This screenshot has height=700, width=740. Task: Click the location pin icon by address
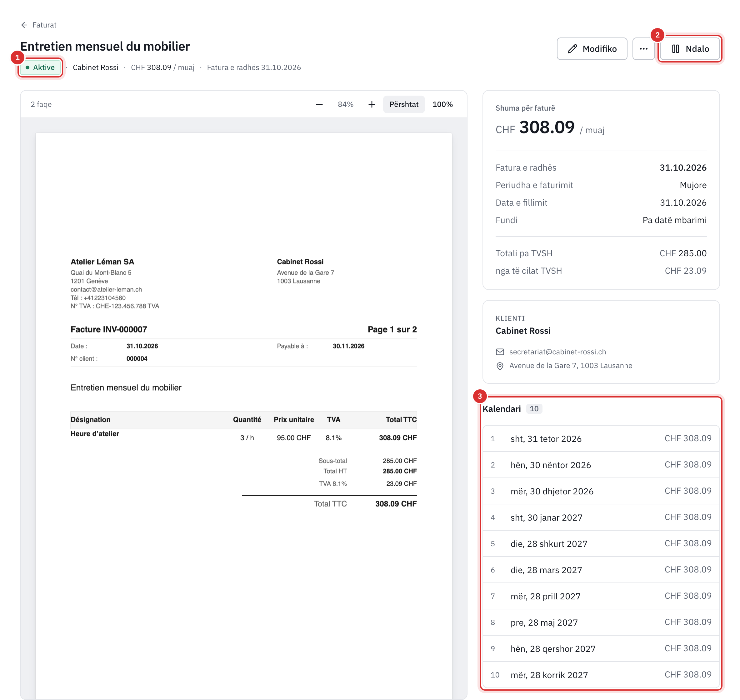coord(500,366)
